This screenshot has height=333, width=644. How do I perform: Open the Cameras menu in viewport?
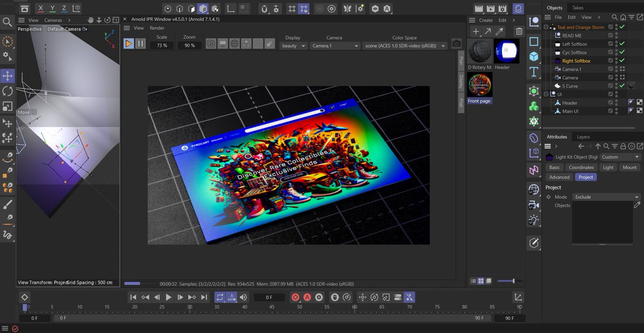(53, 20)
